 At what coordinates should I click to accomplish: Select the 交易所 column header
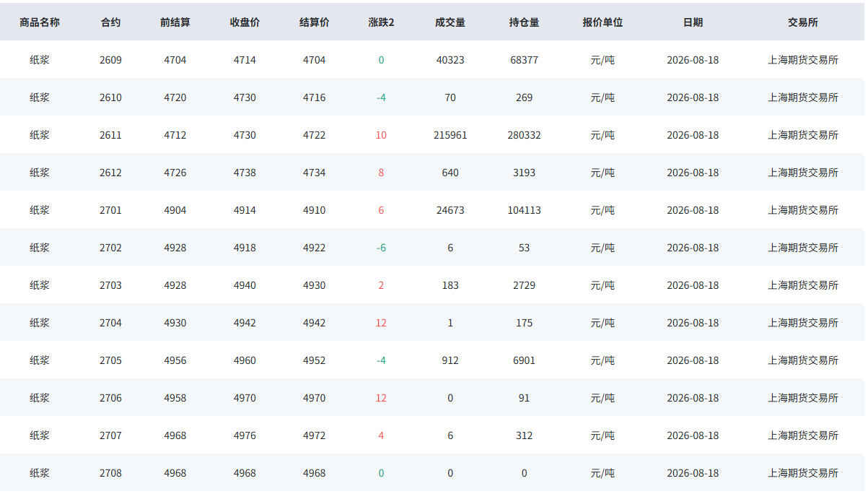(803, 22)
